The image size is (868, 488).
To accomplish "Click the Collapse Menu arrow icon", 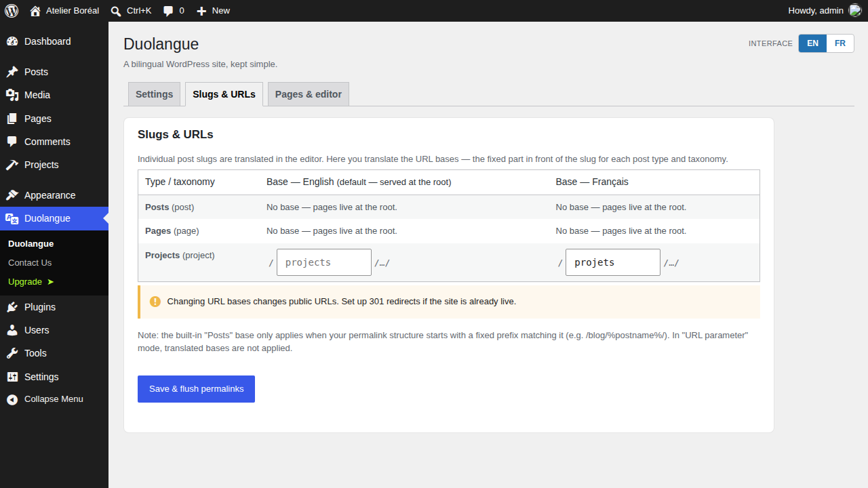I will click(x=12, y=400).
